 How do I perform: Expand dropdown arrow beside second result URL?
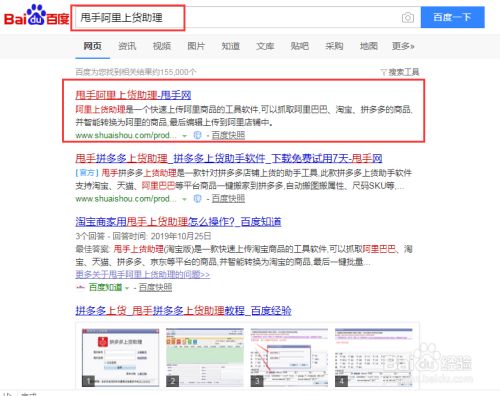[184, 199]
